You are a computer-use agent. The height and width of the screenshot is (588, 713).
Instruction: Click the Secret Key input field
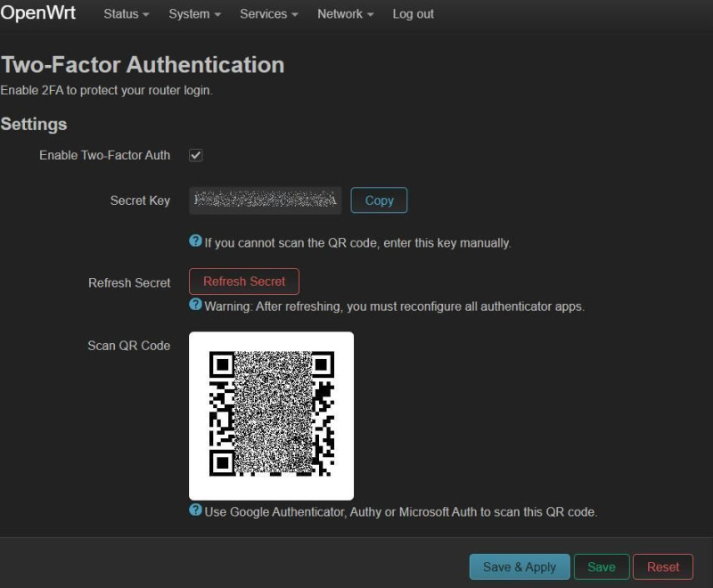(265, 200)
